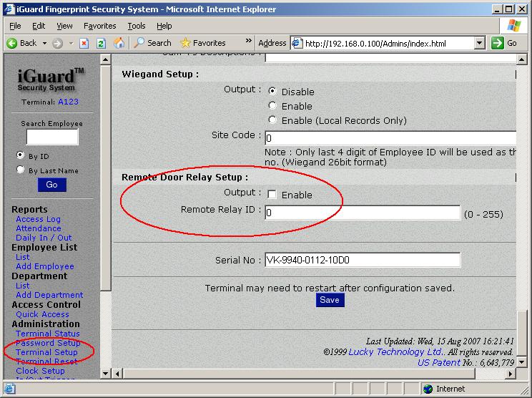Open the US Patent link

pyautogui.click(x=439, y=363)
